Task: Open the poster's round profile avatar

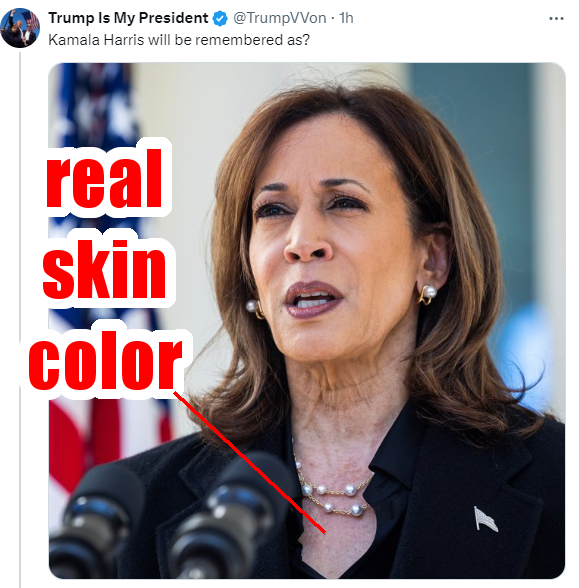Action: pyautogui.click(x=20, y=28)
